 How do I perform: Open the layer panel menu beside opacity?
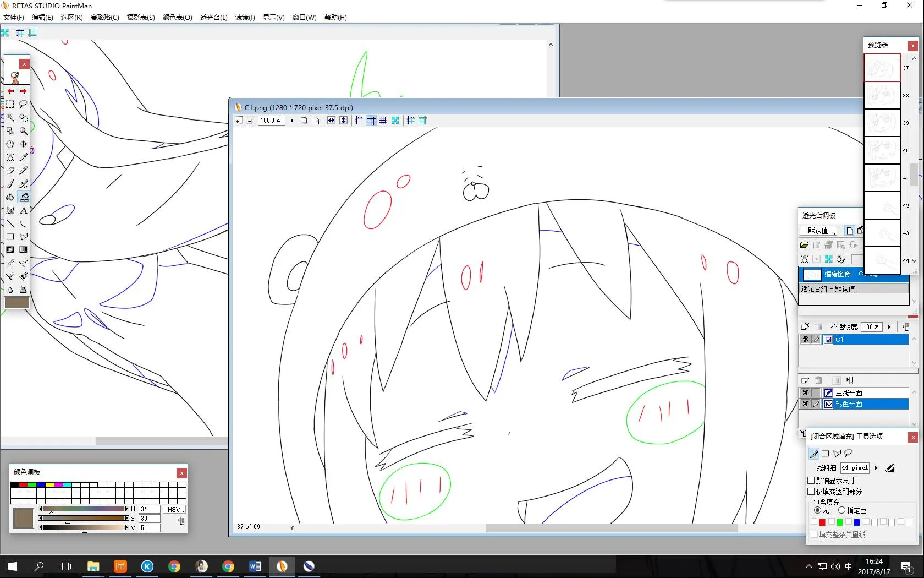pos(905,327)
